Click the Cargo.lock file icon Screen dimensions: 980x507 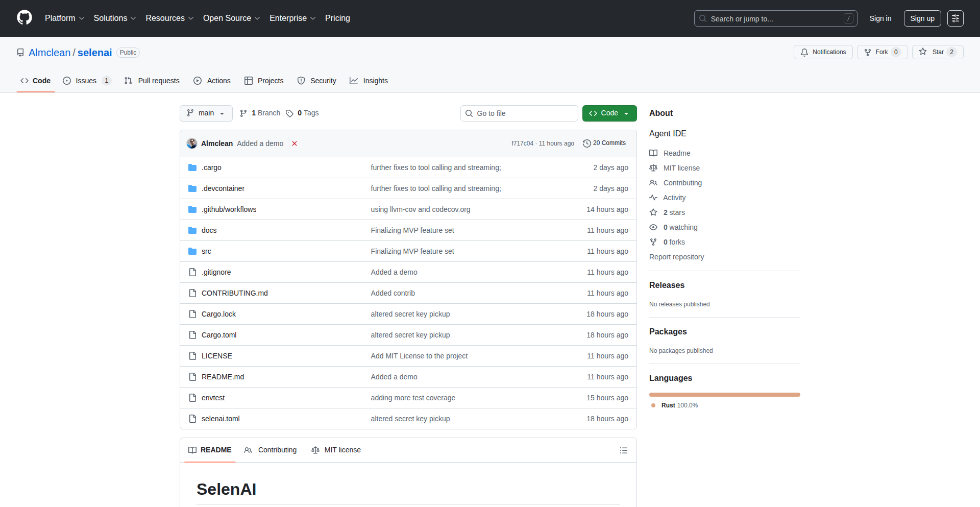(x=192, y=314)
